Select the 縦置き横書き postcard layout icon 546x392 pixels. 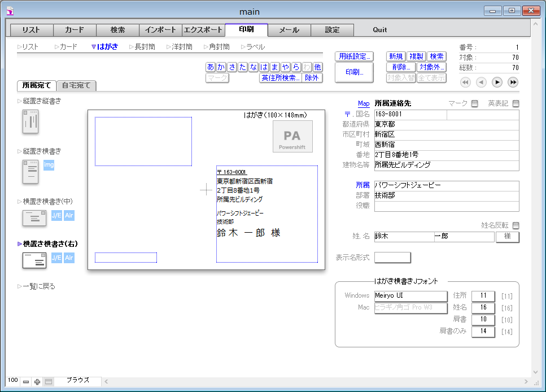click(x=30, y=172)
